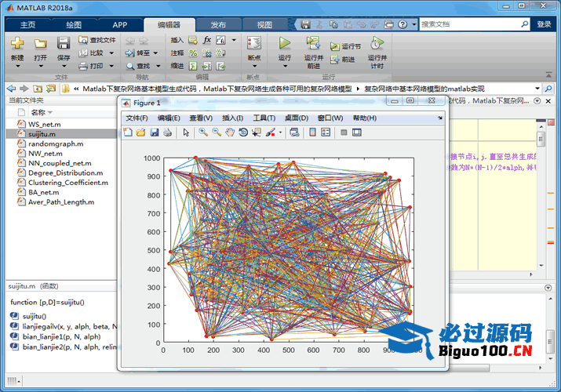Save the figure using Figure 1 save icon

[155, 132]
